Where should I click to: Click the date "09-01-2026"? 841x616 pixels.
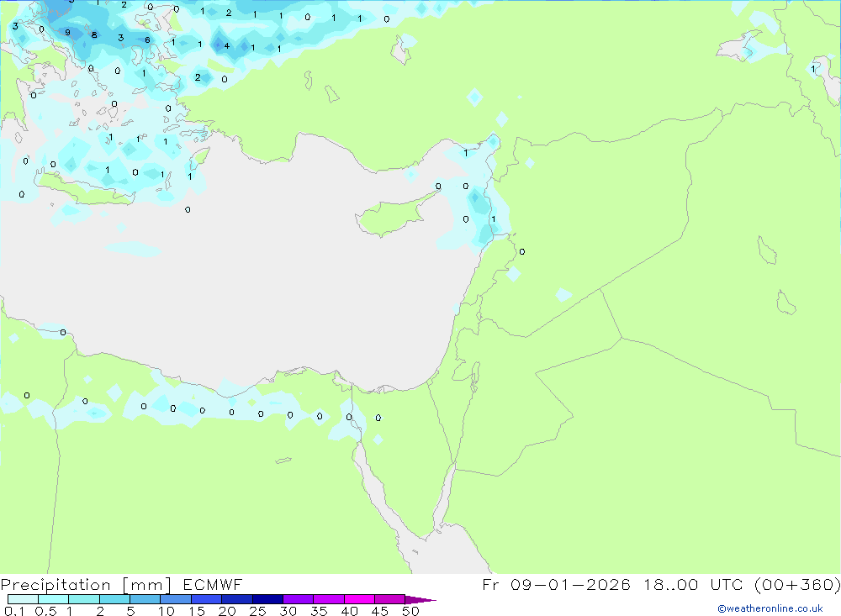pos(571,584)
